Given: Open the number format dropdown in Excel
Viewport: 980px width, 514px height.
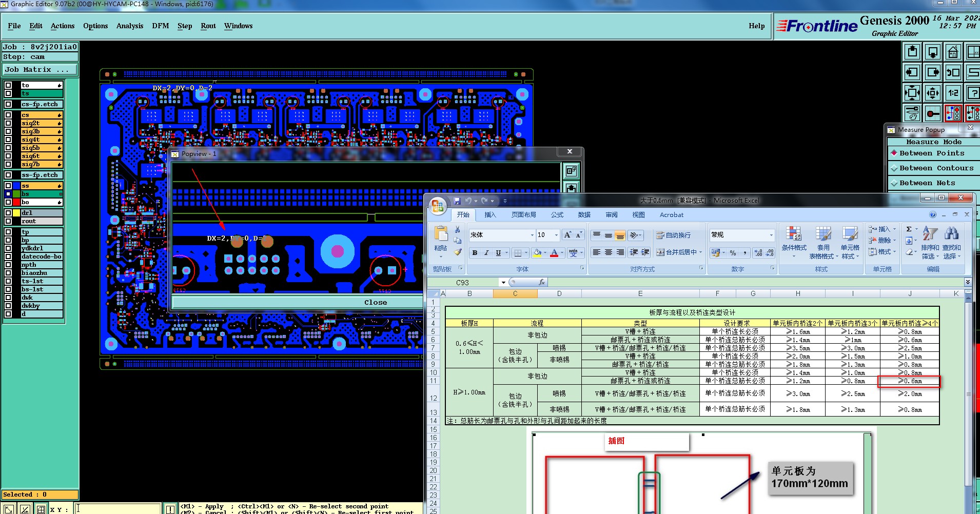Looking at the screenshot, I should (x=771, y=235).
